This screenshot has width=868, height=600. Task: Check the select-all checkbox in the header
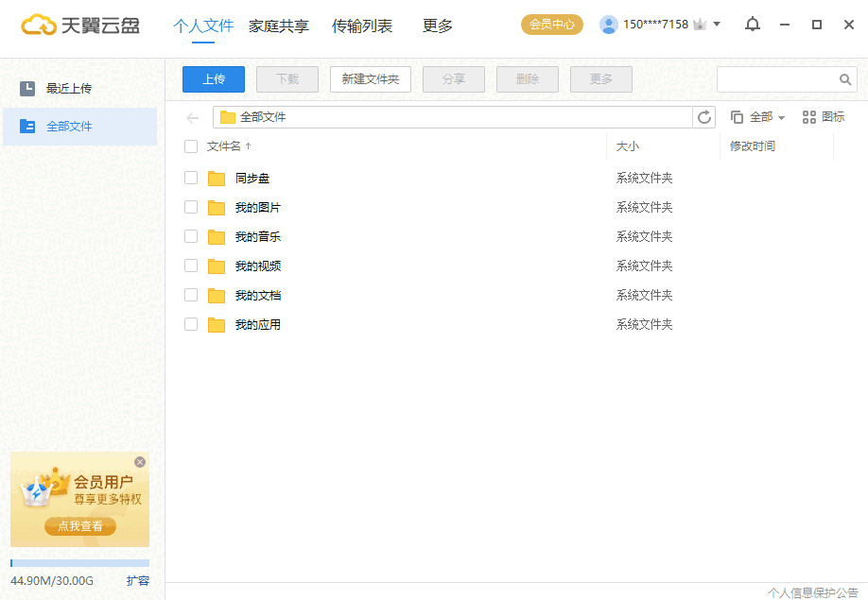tap(190, 147)
